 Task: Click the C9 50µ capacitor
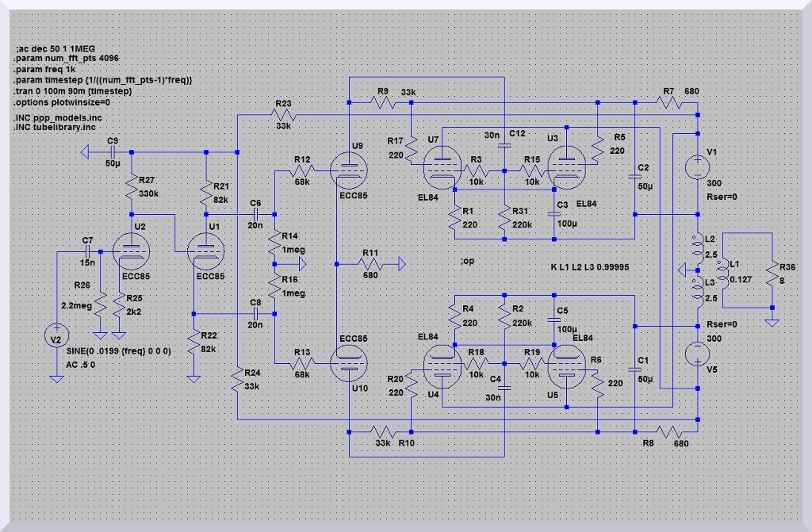pyautogui.click(x=113, y=151)
